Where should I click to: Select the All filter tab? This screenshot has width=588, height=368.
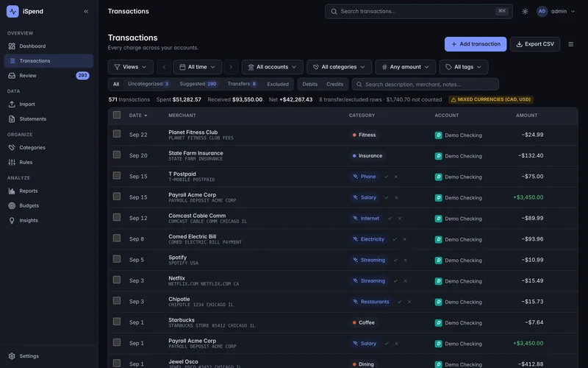point(116,84)
